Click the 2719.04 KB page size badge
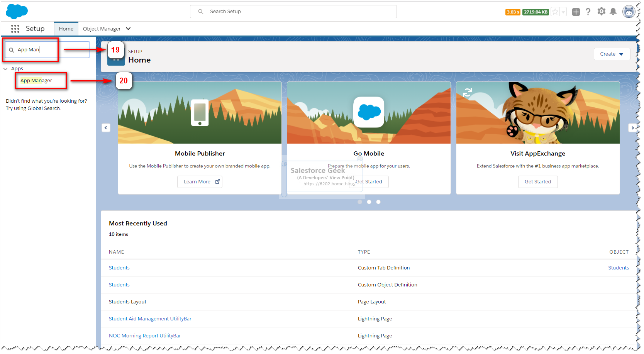 tap(535, 12)
